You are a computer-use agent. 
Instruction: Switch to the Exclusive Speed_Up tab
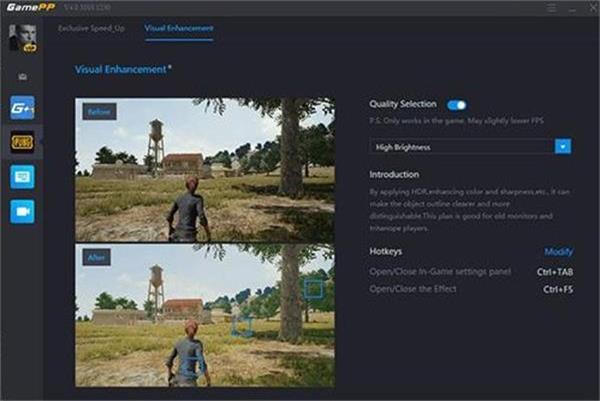pyautogui.click(x=91, y=28)
